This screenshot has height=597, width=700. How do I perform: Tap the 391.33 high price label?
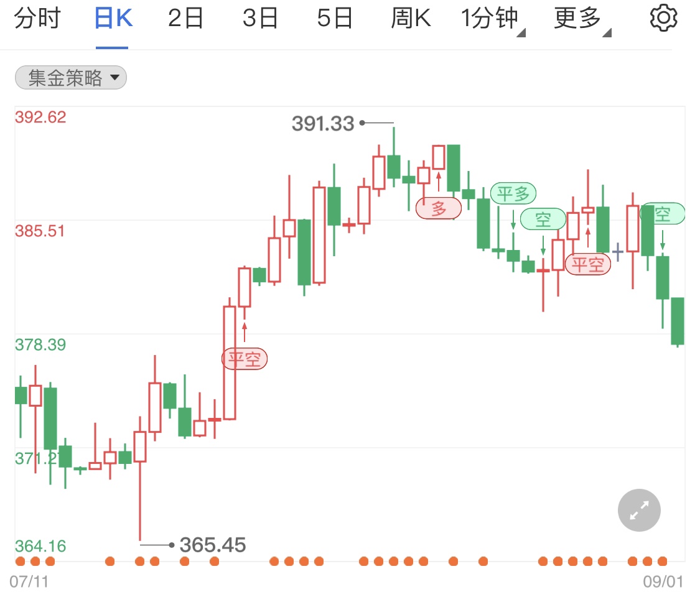pos(323,124)
